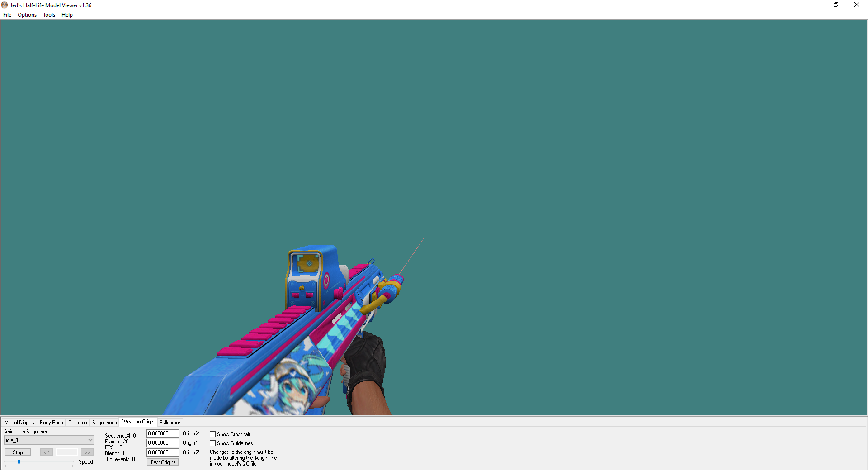Switch to the Fullscreen tab
The image size is (868, 471).
[170, 423]
